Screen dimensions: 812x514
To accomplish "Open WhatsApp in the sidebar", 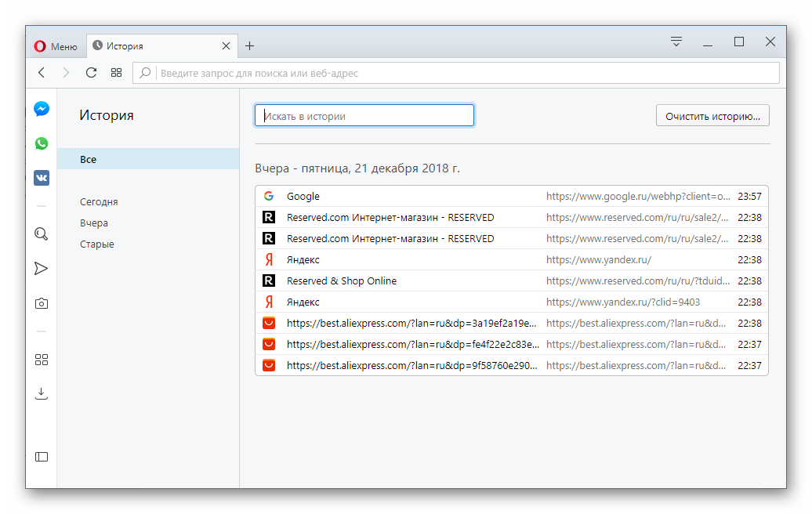I will pyautogui.click(x=42, y=143).
